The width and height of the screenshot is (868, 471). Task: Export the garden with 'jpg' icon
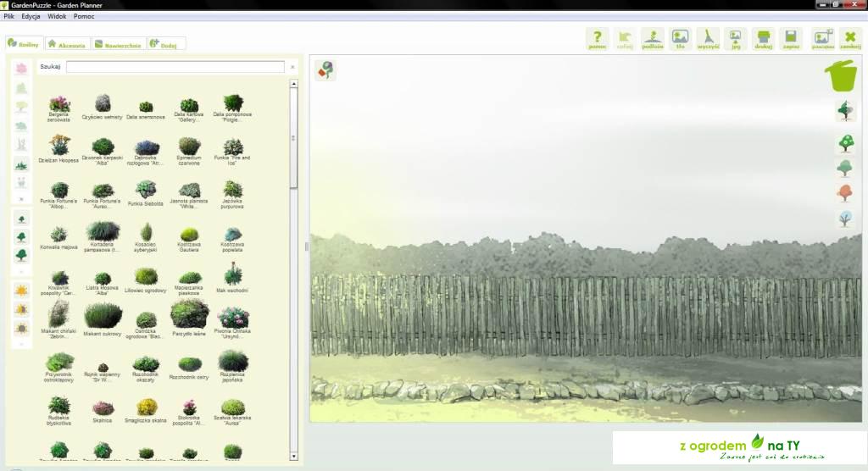pos(736,39)
